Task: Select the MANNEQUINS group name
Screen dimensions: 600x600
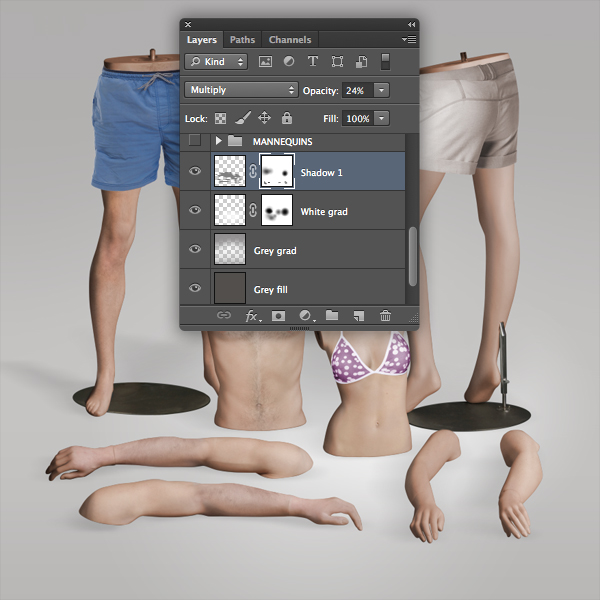Action: pyautogui.click(x=282, y=142)
